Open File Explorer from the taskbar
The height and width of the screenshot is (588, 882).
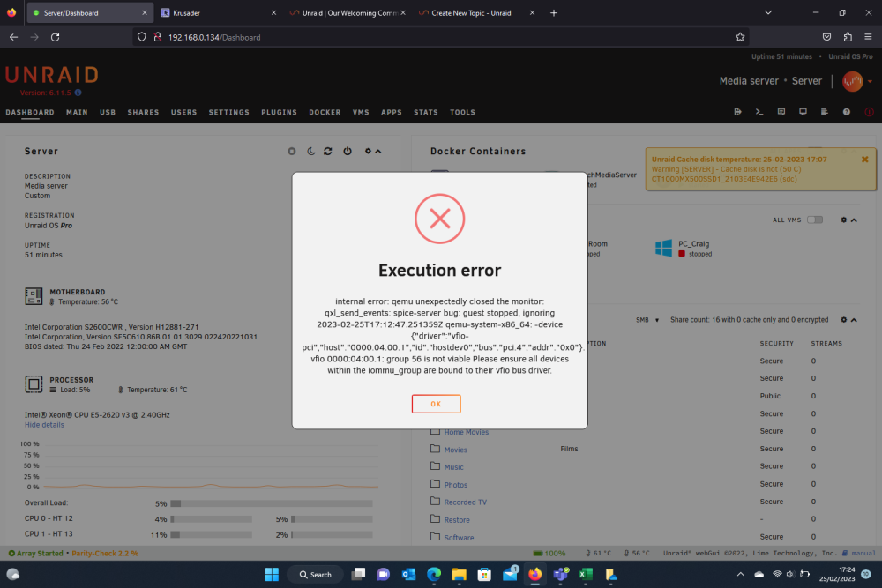pyautogui.click(x=459, y=575)
